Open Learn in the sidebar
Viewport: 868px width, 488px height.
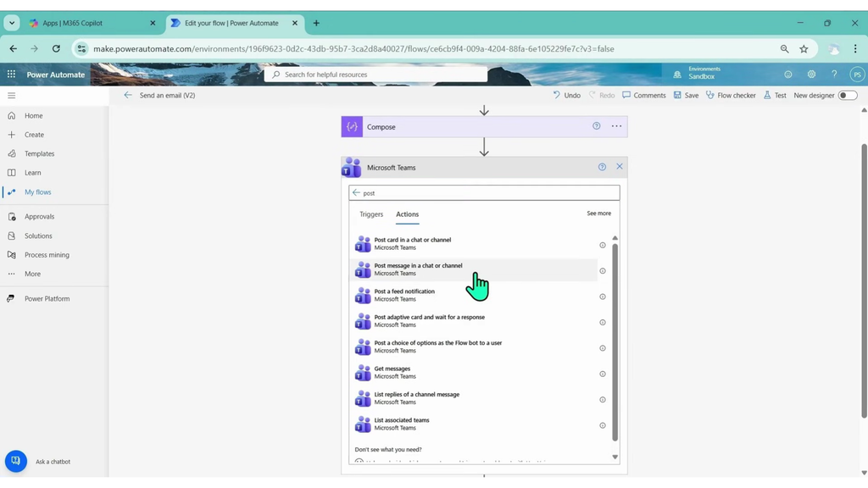32,173
